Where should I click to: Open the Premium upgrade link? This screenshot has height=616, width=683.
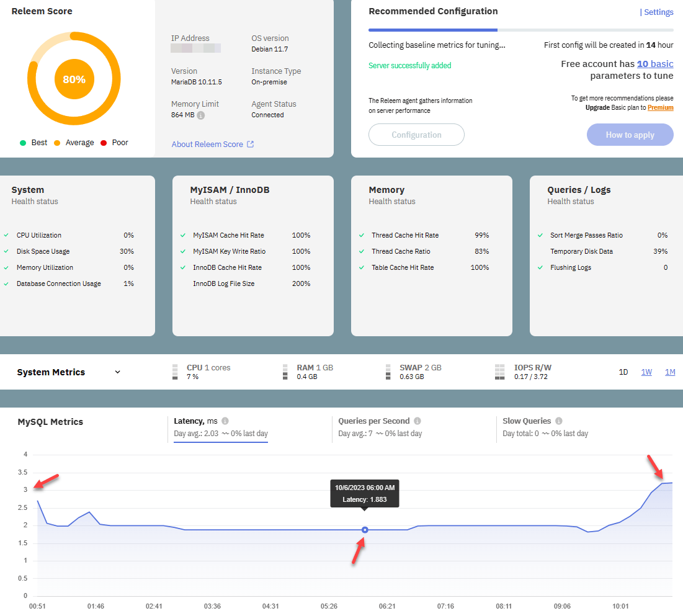point(660,107)
